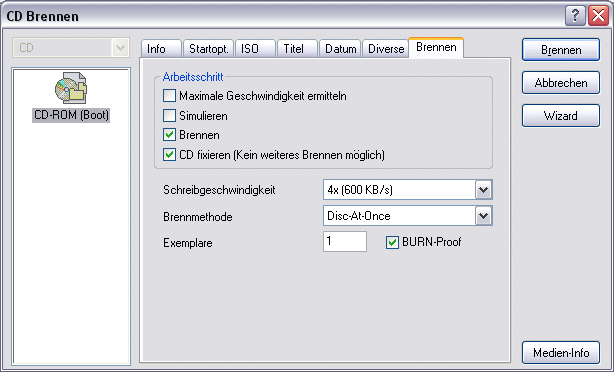Select the CD-ROM (Boot) compilation icon
The image size is (614, 372).
[x=71, y=88]
